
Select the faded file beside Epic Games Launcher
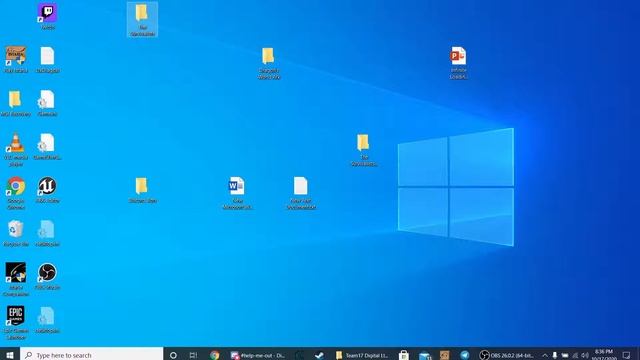point(47,320)
